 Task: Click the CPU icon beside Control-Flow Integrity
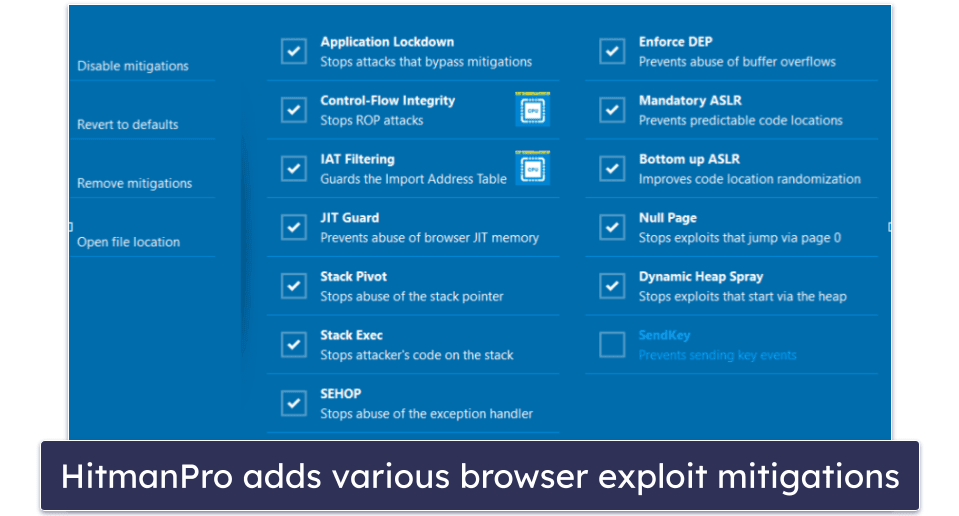(533, 109)
